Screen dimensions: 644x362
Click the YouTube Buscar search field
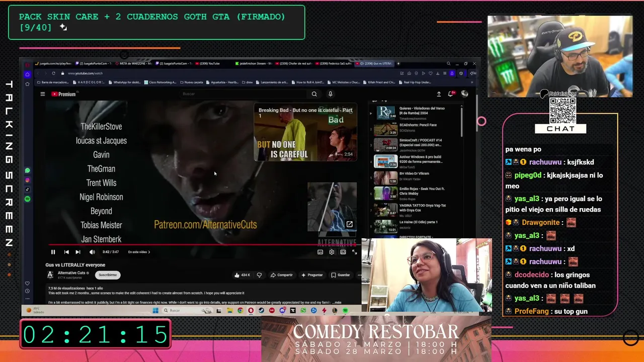(243, 94)
